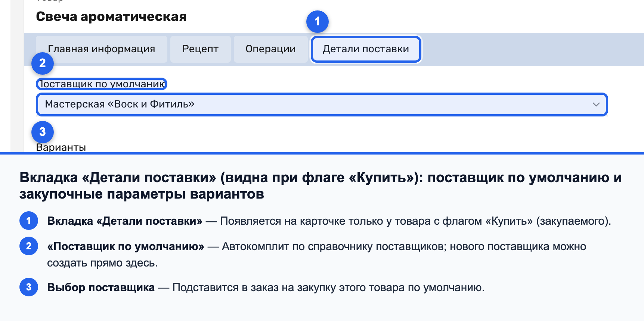
Task: Click the Варианты section heading
Action: (61, 147)
